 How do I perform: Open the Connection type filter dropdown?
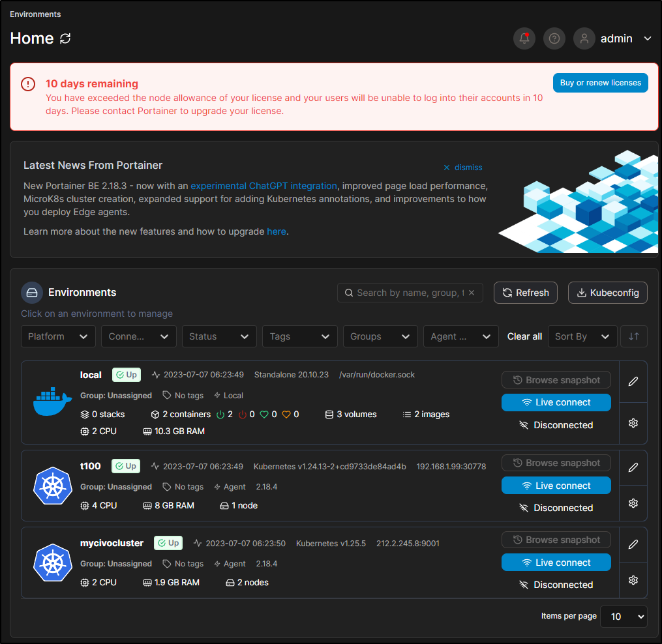coord(138,336)
